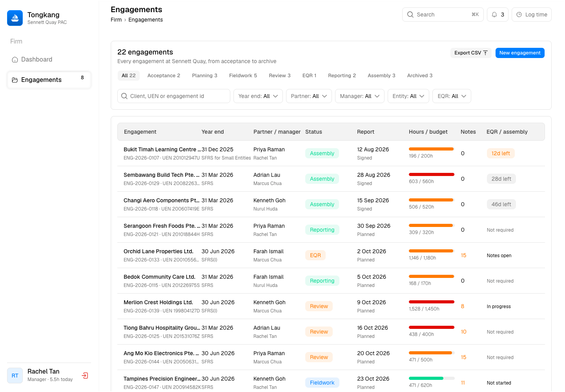Switch to the EQR 1 tab
This screenshot has width=565, height=392.
pos(309,76)
